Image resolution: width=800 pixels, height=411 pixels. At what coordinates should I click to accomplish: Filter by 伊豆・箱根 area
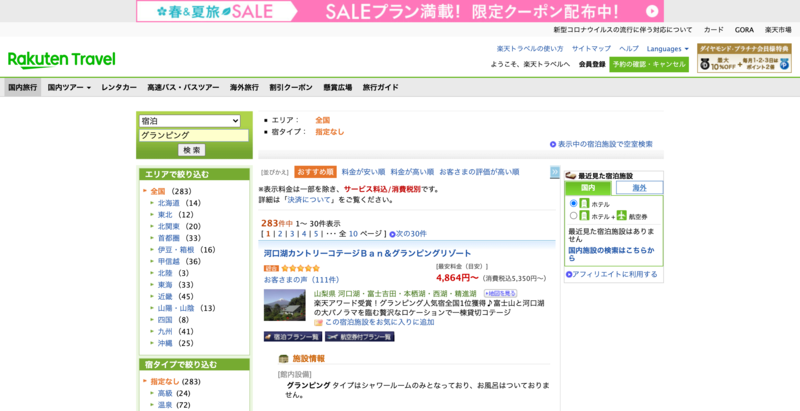(176, 250)
